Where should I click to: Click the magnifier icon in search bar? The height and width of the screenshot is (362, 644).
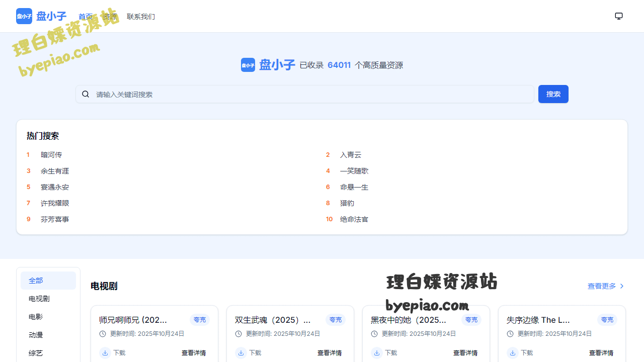point(86,94)
